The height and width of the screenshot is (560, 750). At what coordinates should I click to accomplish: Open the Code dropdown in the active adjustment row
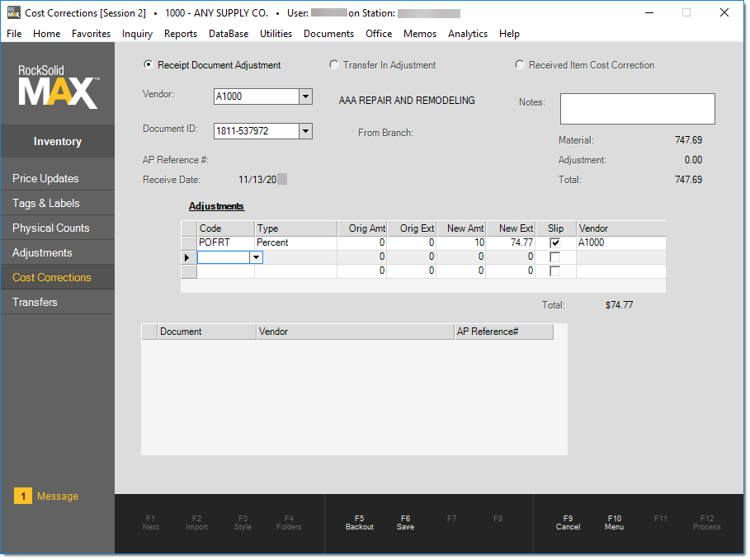point(257,257)
